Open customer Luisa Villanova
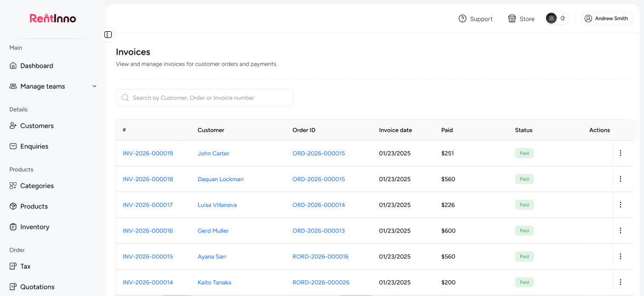This screenshot has height=296, width=644. [217, 205]
